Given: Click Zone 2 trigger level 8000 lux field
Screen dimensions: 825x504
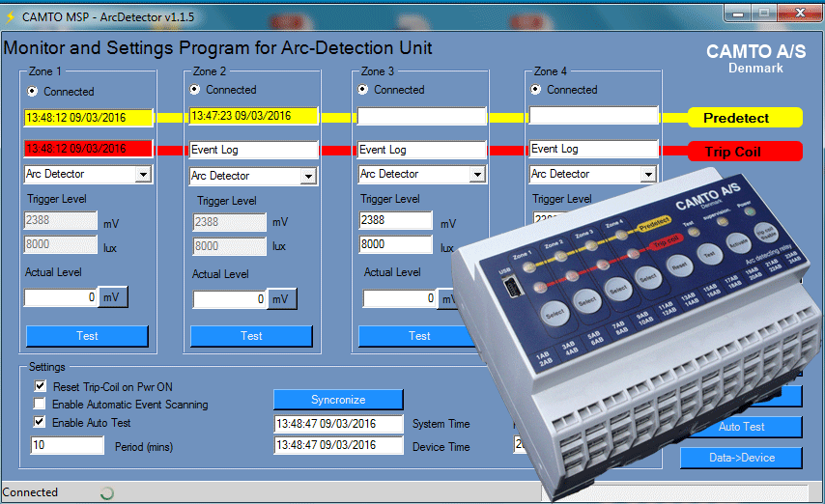Looking at the screenshot, I should 229,246.
